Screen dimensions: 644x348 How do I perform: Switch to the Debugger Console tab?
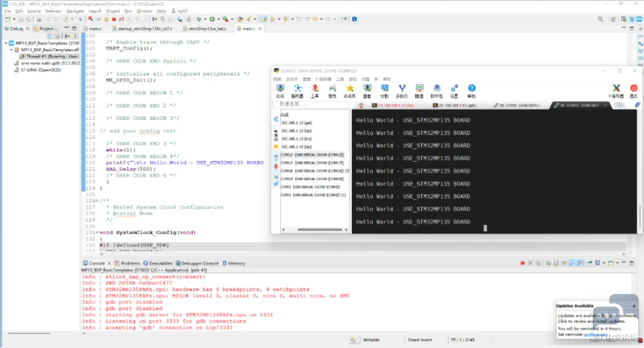pyautogui.click(x=197, y=263)
